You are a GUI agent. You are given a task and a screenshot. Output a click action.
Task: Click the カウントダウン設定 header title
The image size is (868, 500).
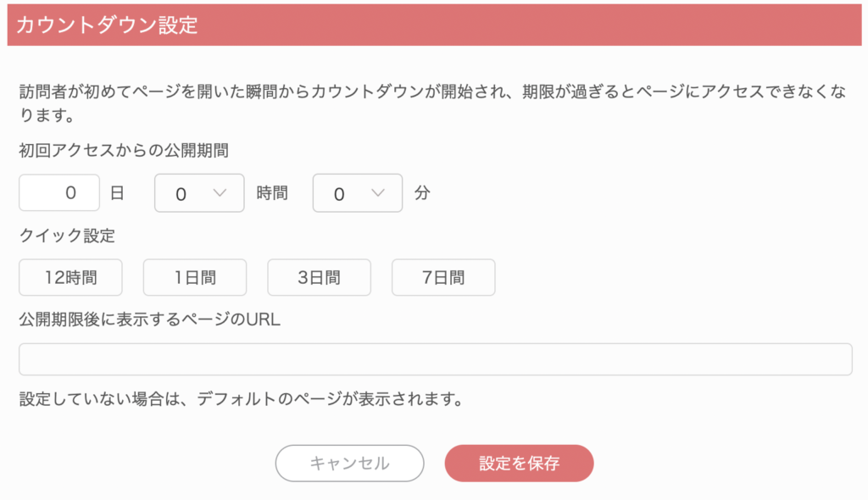click(107, 25)
